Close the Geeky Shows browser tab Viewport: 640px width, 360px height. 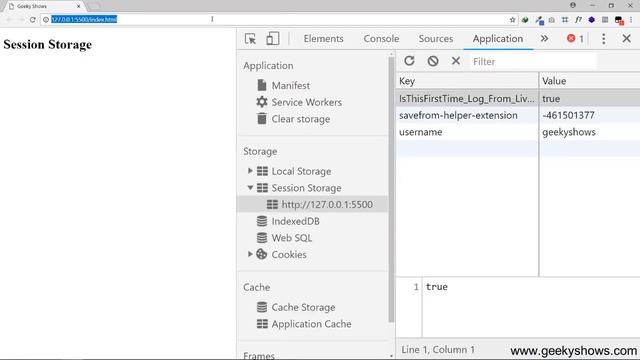[78, 6]
